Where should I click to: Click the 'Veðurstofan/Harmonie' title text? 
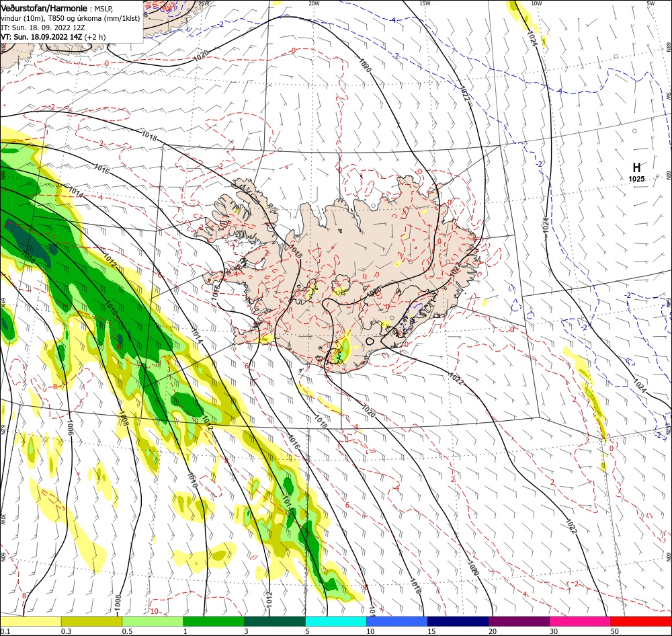click(44, 8)
